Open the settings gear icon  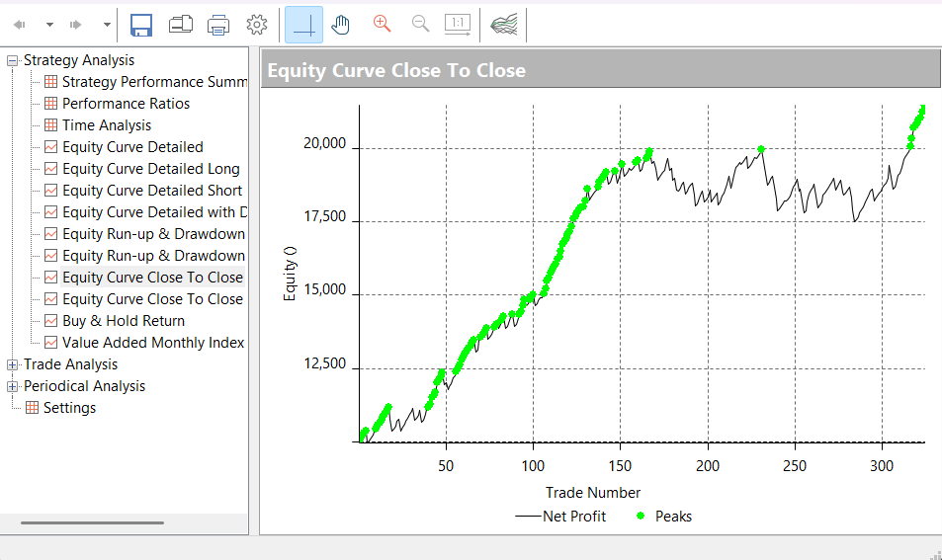click(257, 25)
